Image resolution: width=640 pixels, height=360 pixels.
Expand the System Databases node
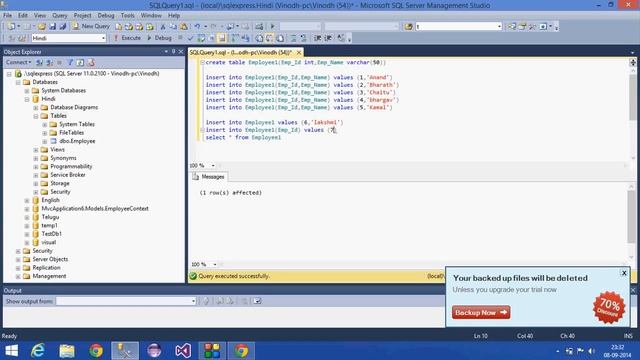click(x=27, y=91)
